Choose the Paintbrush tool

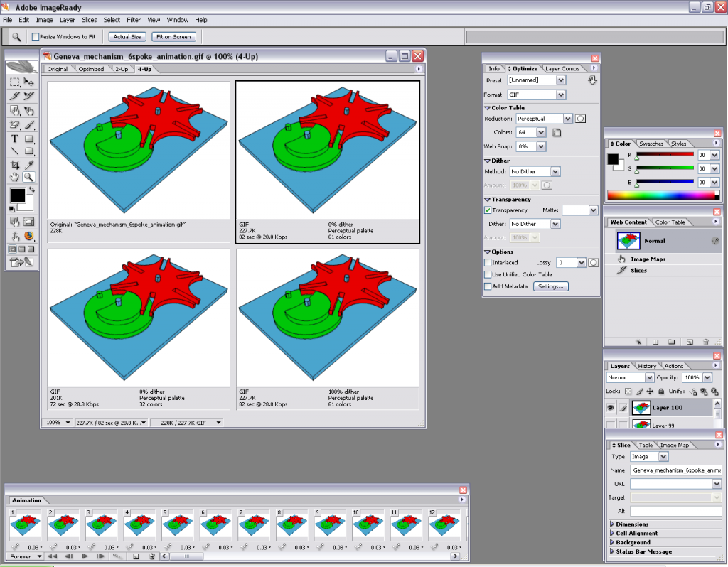pyautogui.click(x=28, y=124)
